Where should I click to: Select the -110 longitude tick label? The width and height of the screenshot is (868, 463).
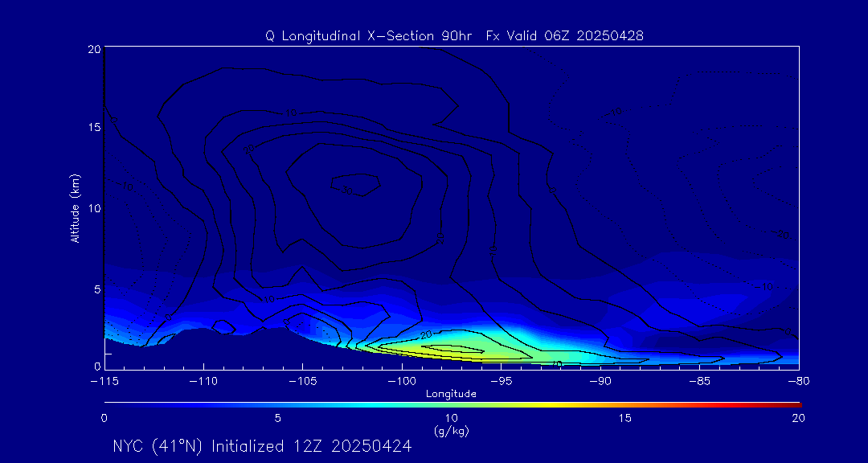tap(203, 381)
